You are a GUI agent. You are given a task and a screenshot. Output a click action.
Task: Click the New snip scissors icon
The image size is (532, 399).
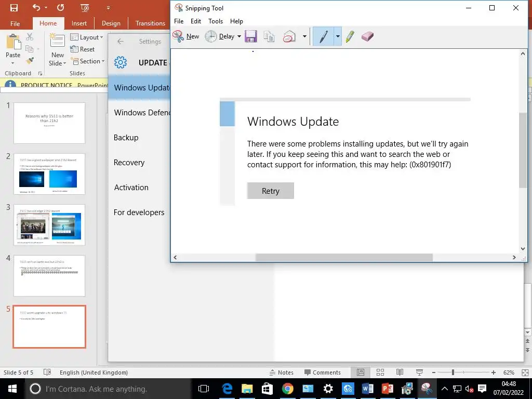click(178, 36)
